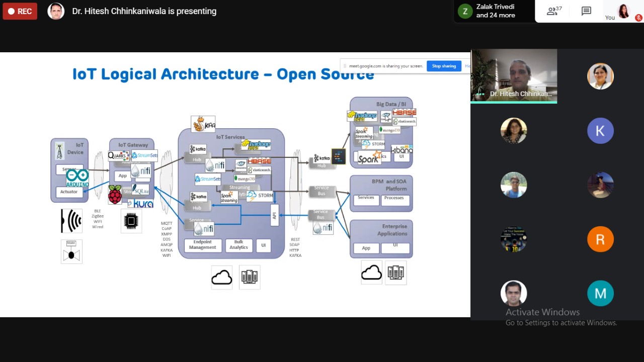Click the microchip icon under IoT Gateway
This screenshot has height=362, width=644.
click(x=131, y=221)
